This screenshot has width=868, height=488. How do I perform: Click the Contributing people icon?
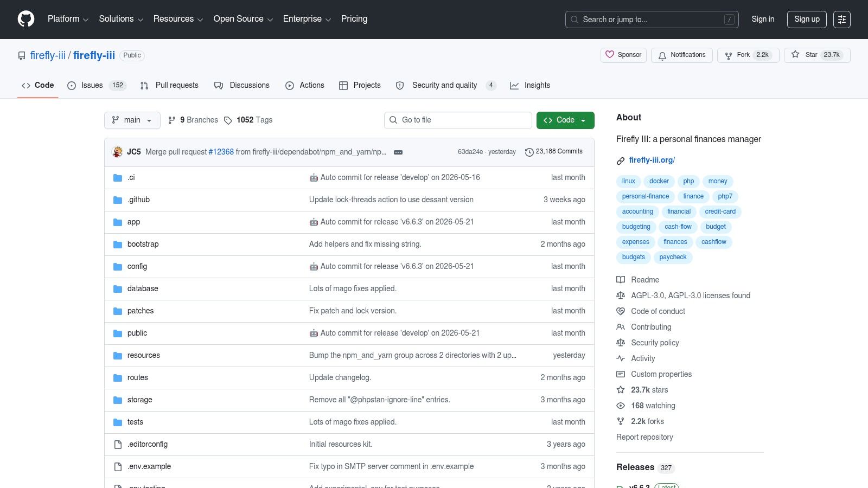point(621,327)
